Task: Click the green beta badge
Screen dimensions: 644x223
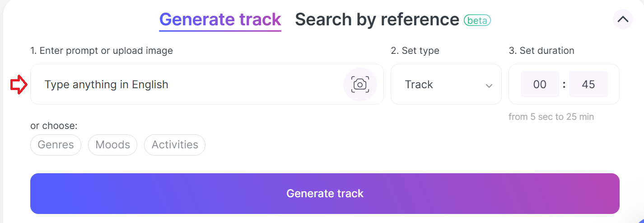Action: 477,20
